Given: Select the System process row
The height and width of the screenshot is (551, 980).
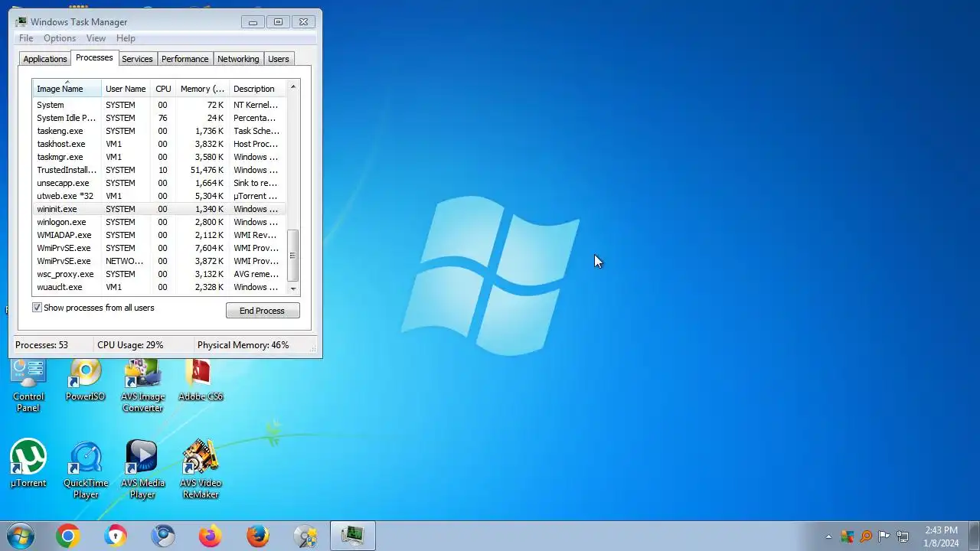Looking at the screenshot, I should click(x=159, y=105).
